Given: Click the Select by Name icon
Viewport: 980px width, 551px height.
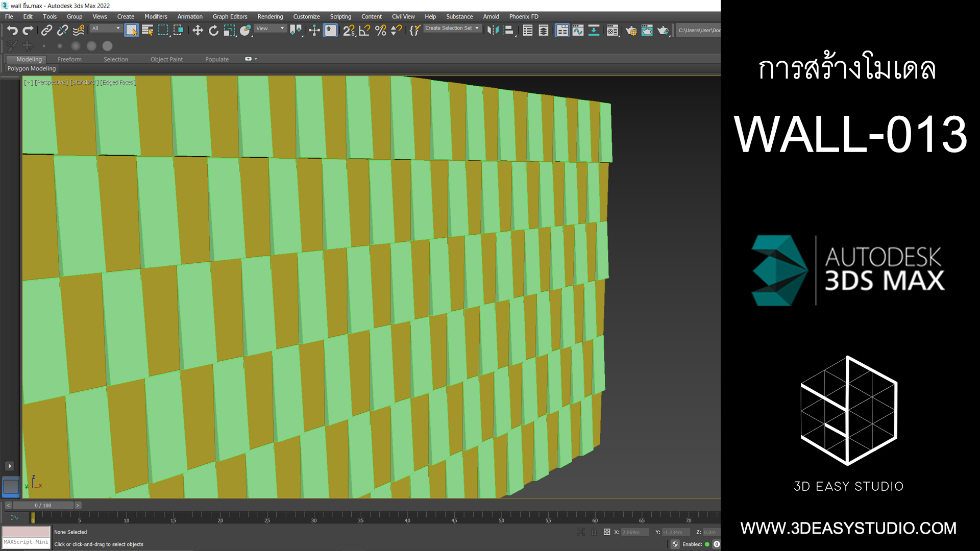Looking at the screenshot, I should tap(148, 31).
